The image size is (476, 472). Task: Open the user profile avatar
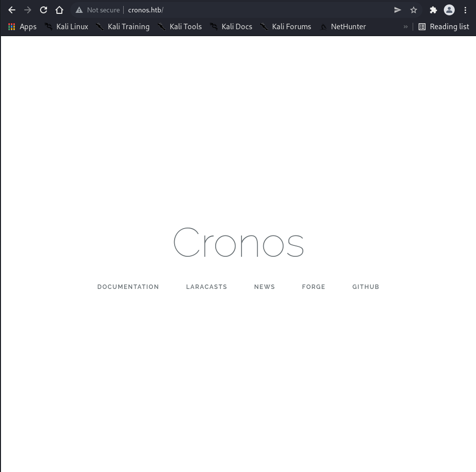pyautogui.click(x=449, y=10)
